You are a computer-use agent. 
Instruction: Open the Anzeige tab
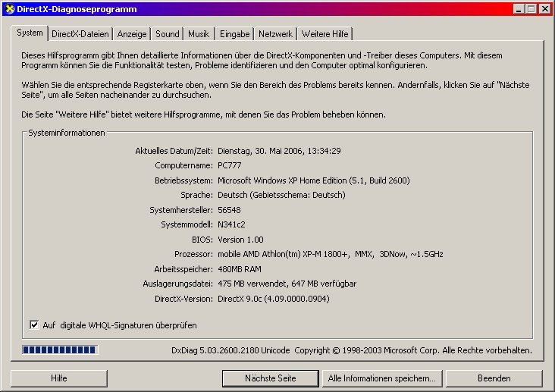coord(132,34)
